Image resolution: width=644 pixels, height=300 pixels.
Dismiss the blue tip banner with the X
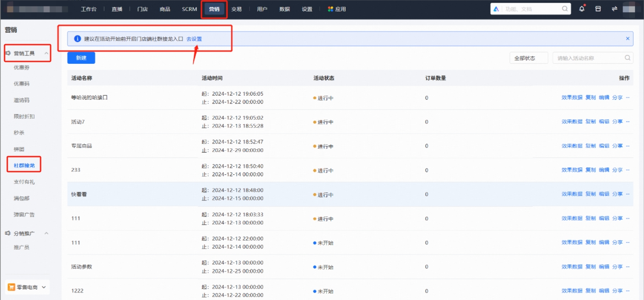click(x=628, y=38)
